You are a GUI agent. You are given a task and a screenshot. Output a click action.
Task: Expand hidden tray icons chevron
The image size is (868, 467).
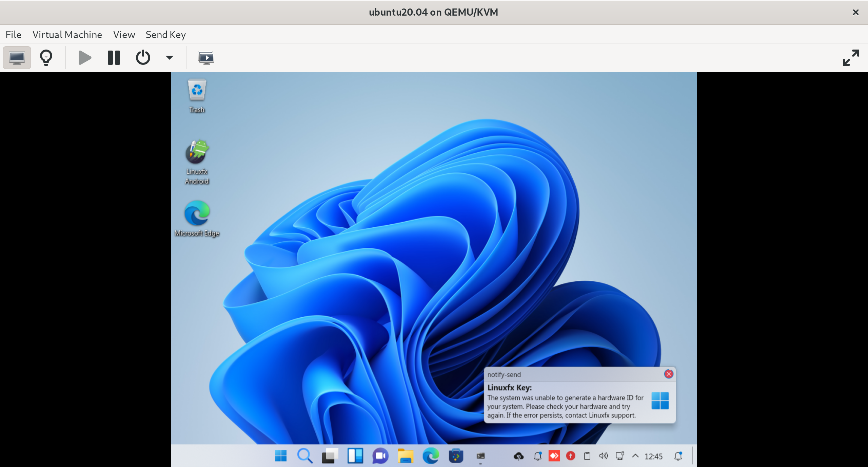click(x=635, y=456)
